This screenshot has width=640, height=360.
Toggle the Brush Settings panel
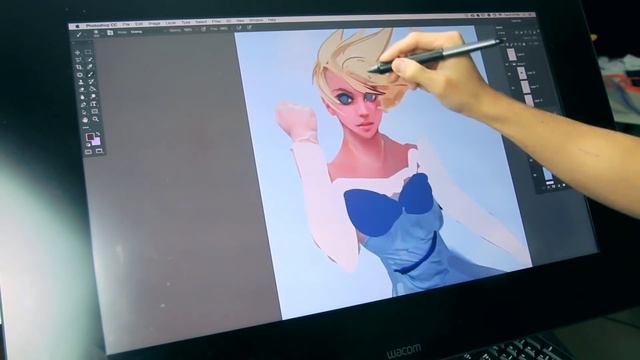[x=110, y=33]
